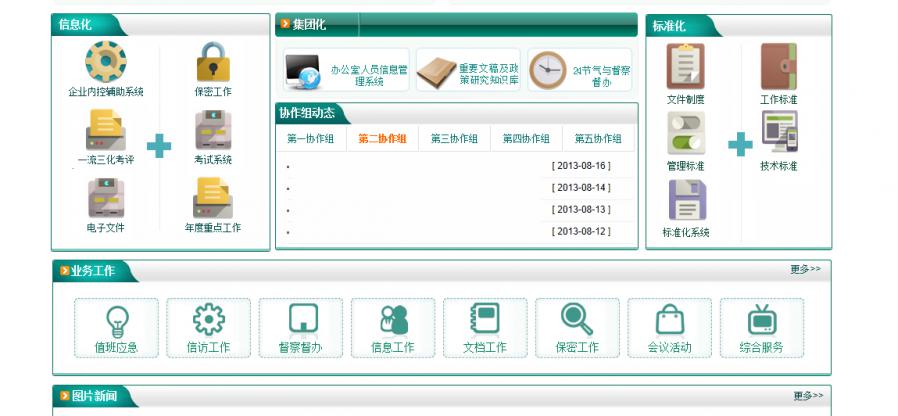Screen dimensions: 898x416
Task: Open 一流三化考评 icon
Action: 105,131
